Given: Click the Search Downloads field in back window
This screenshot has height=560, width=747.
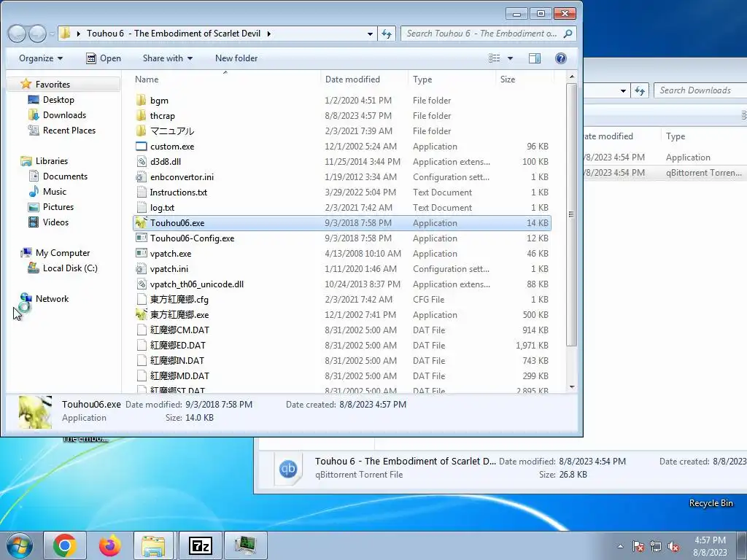Looking at the screenshot, I should coord(700,90).
